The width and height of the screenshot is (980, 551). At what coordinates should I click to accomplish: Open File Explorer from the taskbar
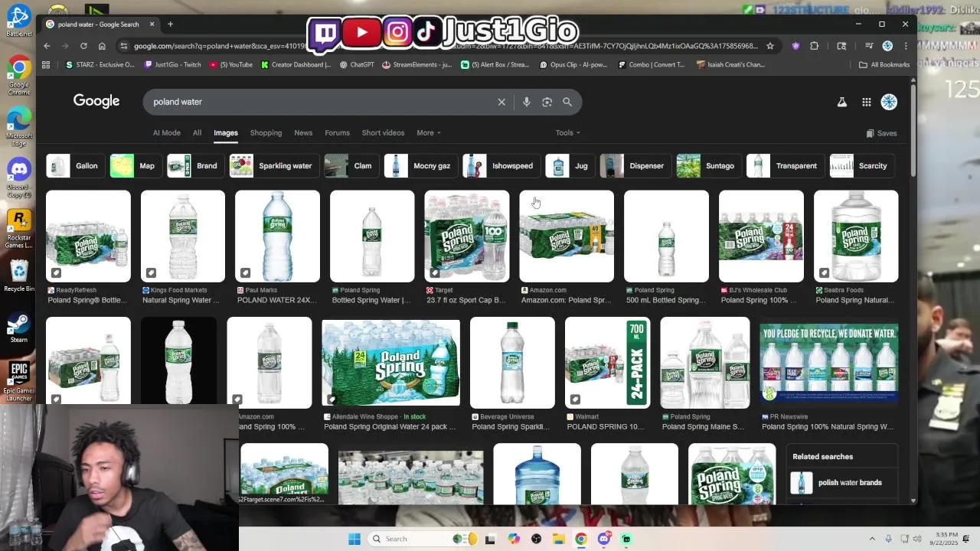click(559, 539)
